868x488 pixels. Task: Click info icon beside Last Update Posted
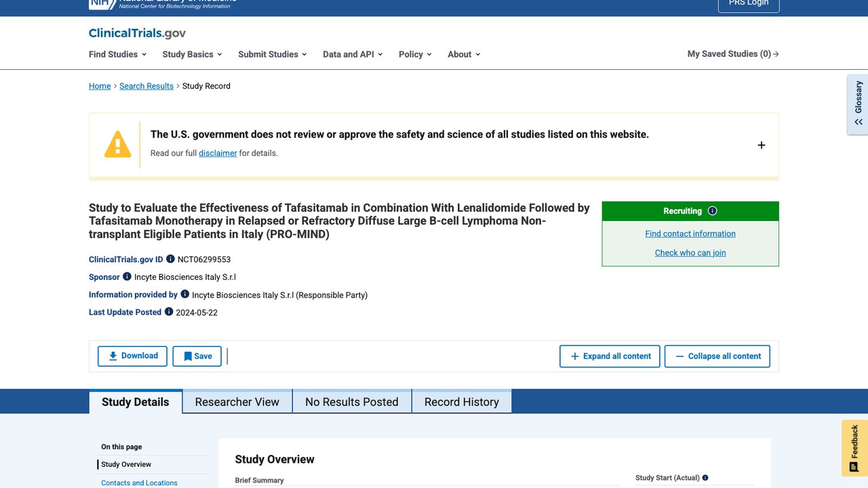coord(169,312)
